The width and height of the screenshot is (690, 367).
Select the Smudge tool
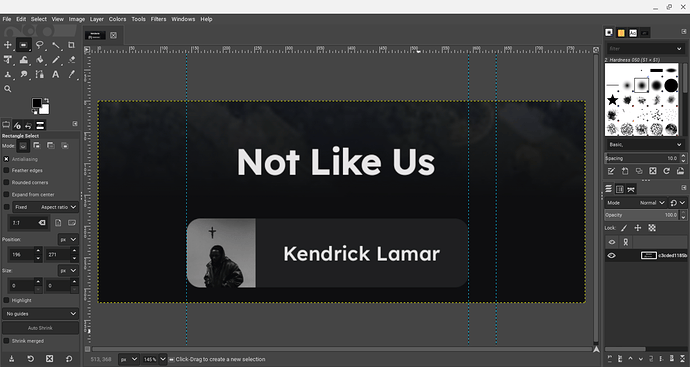click(x=23, y=74)
